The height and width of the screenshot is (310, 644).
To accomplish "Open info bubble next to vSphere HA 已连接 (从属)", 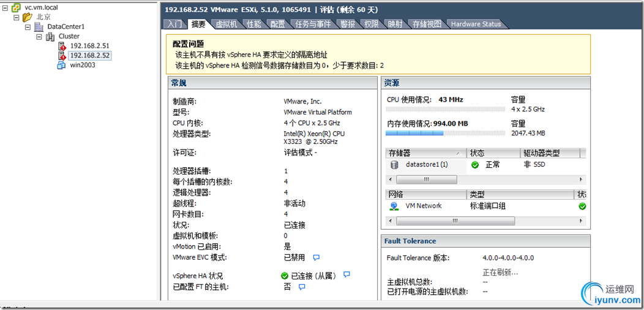I will [x=346, y=274].
